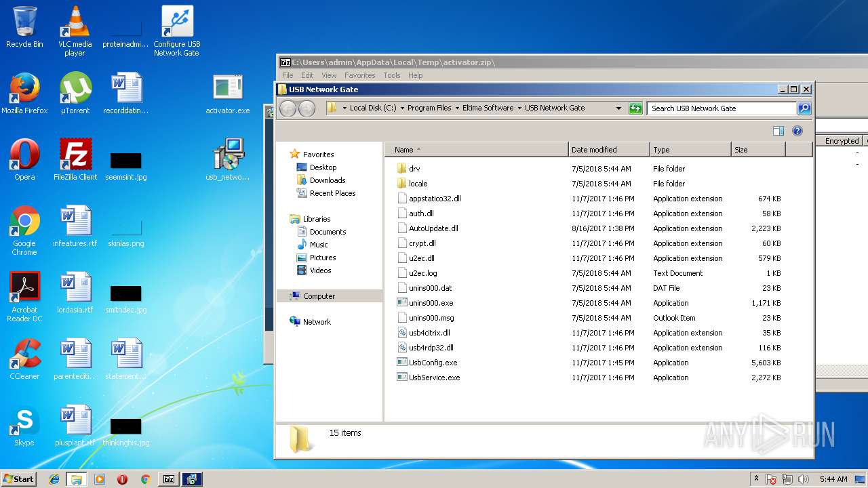868x488 pixels.
Task: Open Favorites menu in 7-Zip window
Action: [359, 75]
